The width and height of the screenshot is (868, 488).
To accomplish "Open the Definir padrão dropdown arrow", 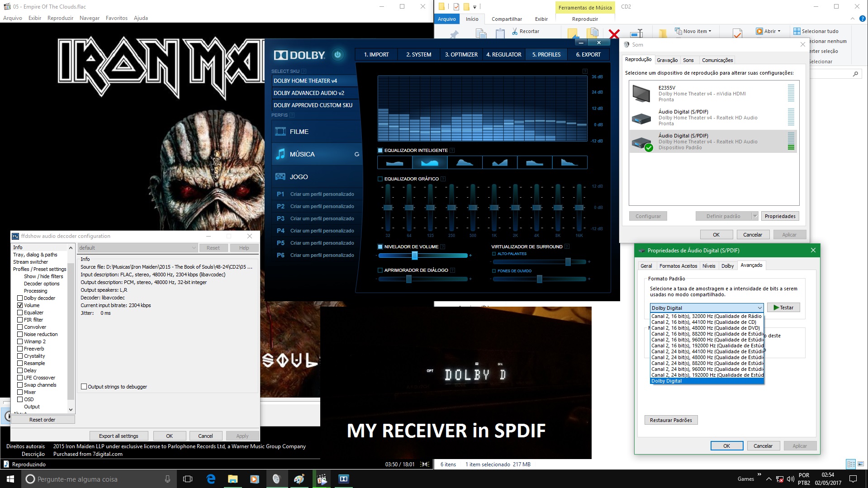I will tap(754, 216).
